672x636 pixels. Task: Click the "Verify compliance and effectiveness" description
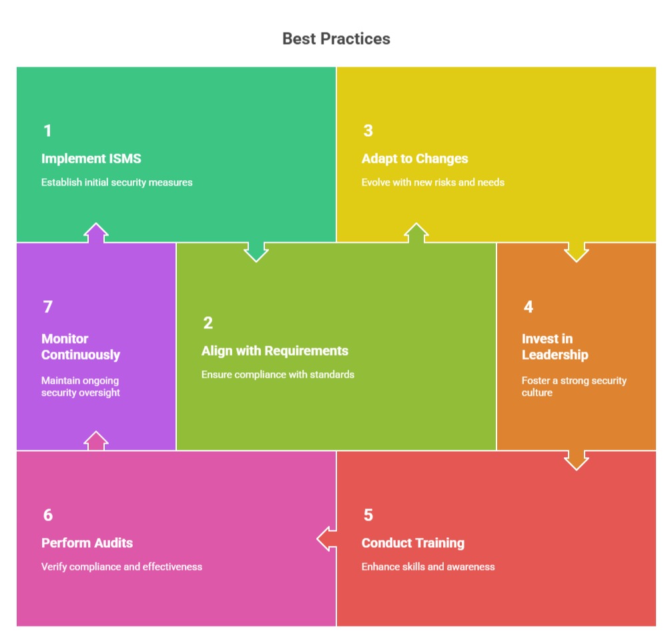click(121, 567)
